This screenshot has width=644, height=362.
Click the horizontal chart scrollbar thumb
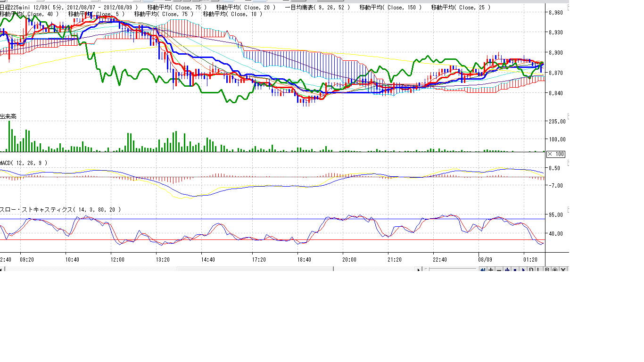point(255,269)
